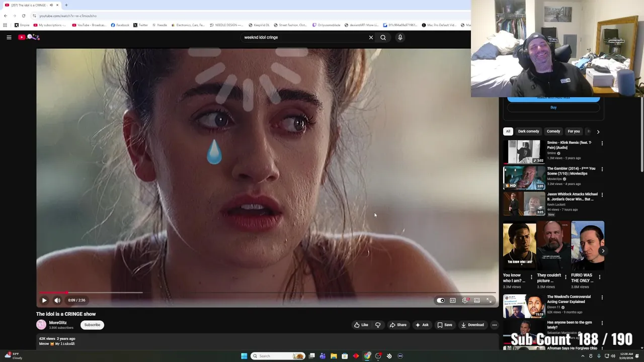Screen dimensions: 644x362
Task: Select the All filter chip
Action: [508, 131]
